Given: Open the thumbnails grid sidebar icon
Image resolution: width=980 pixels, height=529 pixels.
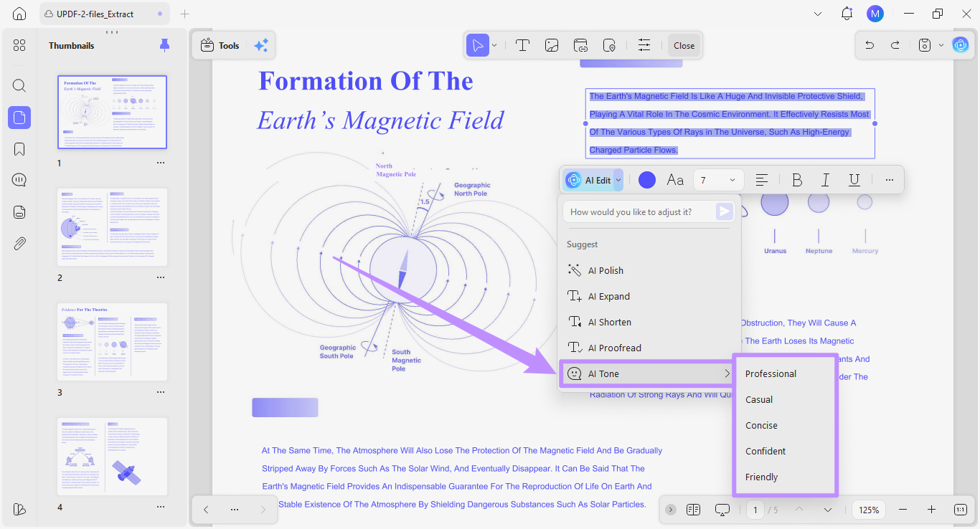Looking at the screenshot, I should pos(19,46).
